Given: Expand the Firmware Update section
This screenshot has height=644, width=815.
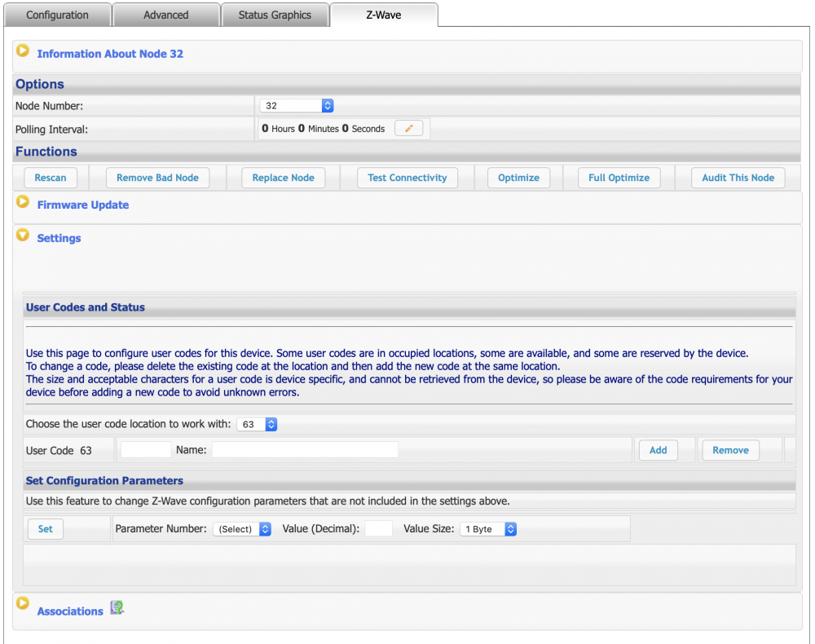Looking at the screenshot, I should pyautogui.click(x=24, y=203).
